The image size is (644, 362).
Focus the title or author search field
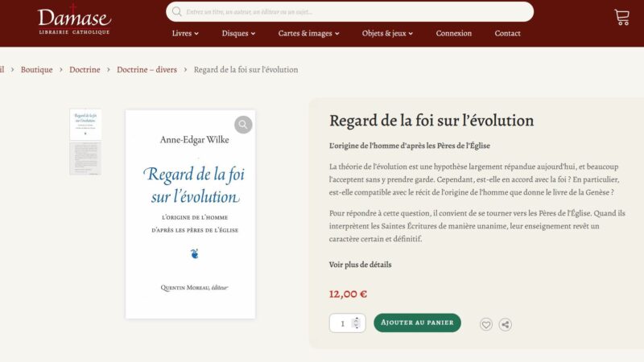click(x=350, y=11)
